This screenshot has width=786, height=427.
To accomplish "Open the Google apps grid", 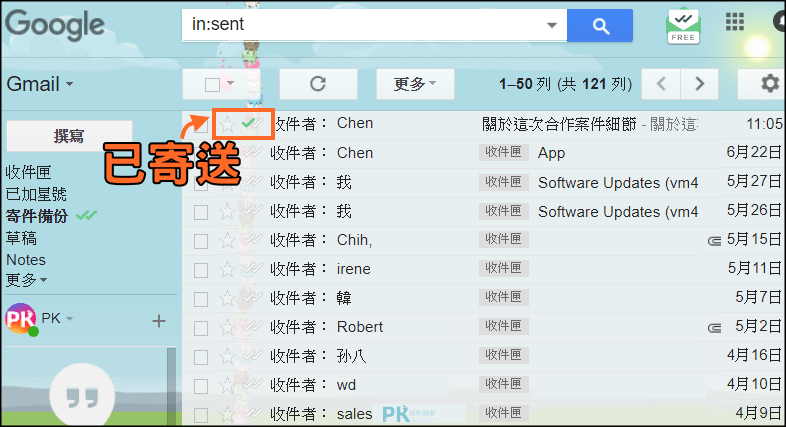I will [x=734, y=22].
